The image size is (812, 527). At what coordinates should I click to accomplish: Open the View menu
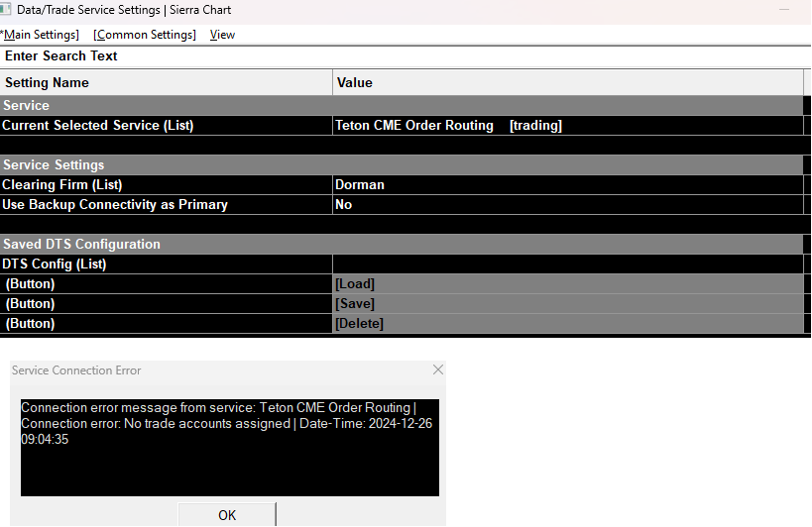[x=222, y=35]
